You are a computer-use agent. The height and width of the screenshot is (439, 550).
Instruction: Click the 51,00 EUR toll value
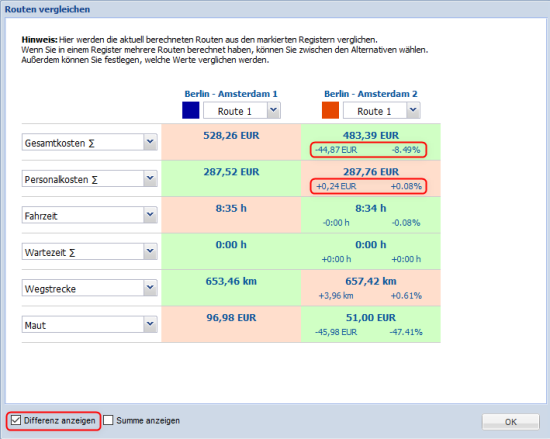[x=371, y=318]
